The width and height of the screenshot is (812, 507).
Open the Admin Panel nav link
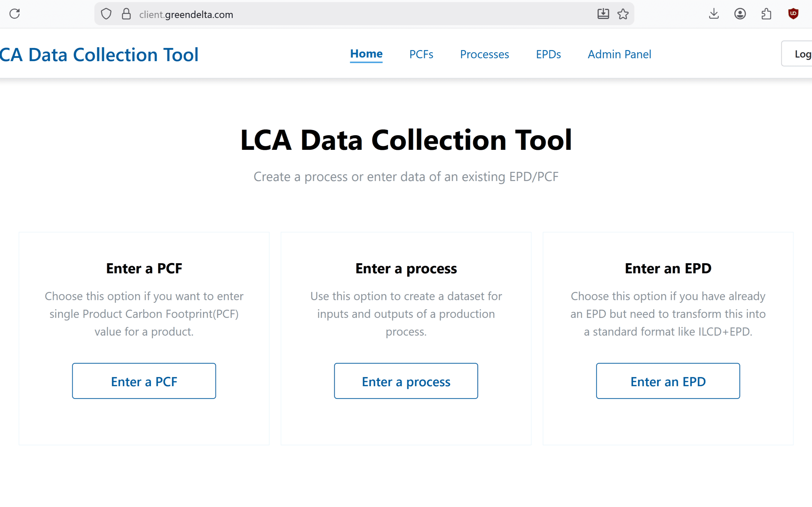619,54
